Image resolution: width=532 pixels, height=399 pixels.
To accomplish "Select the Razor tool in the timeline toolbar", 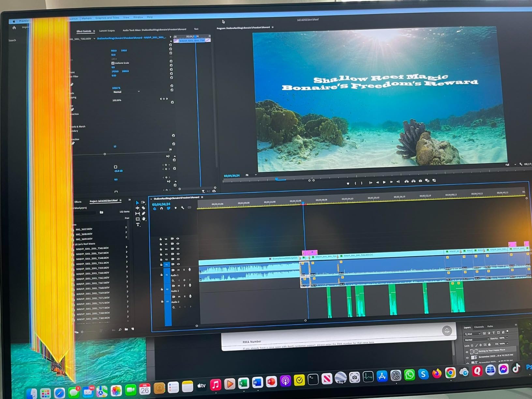I will click(x=143, y=208).
